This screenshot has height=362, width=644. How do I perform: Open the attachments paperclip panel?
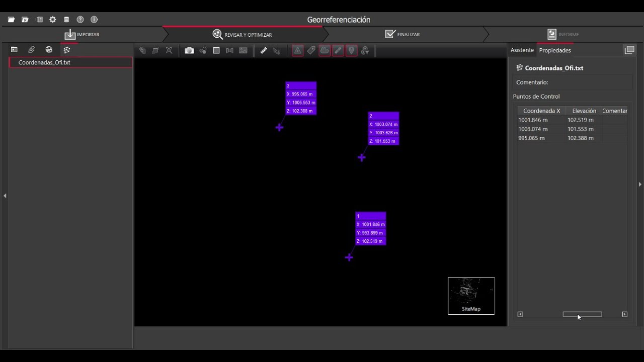click(32, 50)
